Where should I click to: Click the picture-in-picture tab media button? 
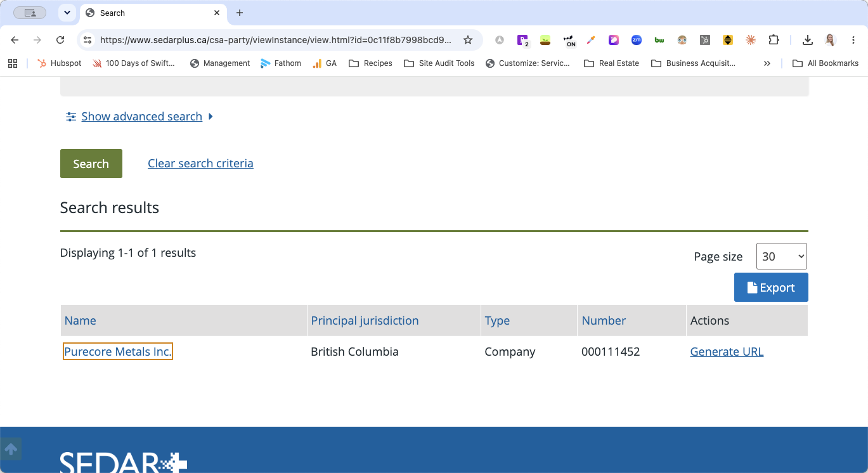(30, 13)
